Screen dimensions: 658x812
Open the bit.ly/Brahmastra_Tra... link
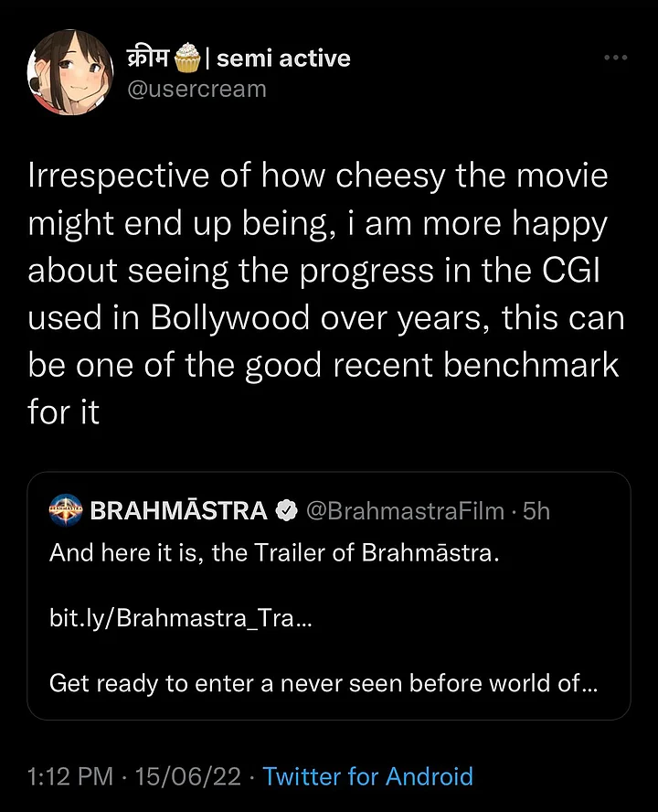tap(180, 619)
